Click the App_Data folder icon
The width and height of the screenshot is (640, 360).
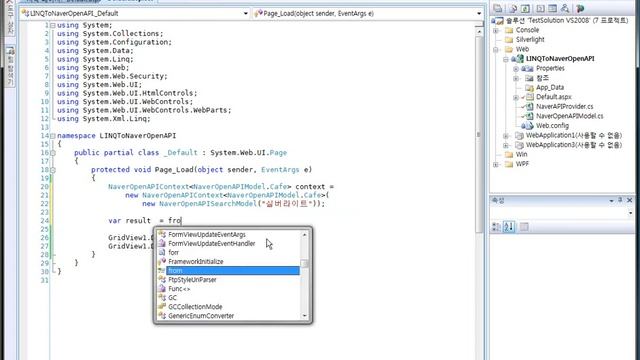tap(529, 87)
